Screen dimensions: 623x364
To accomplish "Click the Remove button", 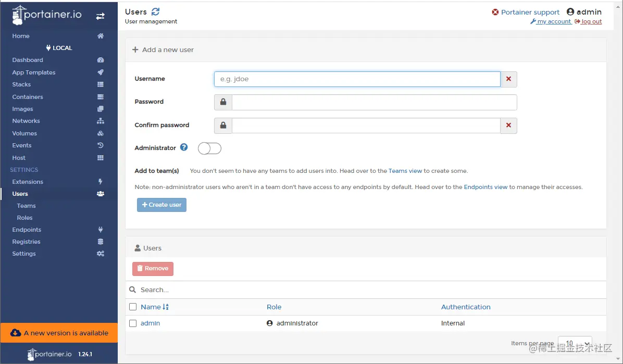I will [x=153, y=269].
